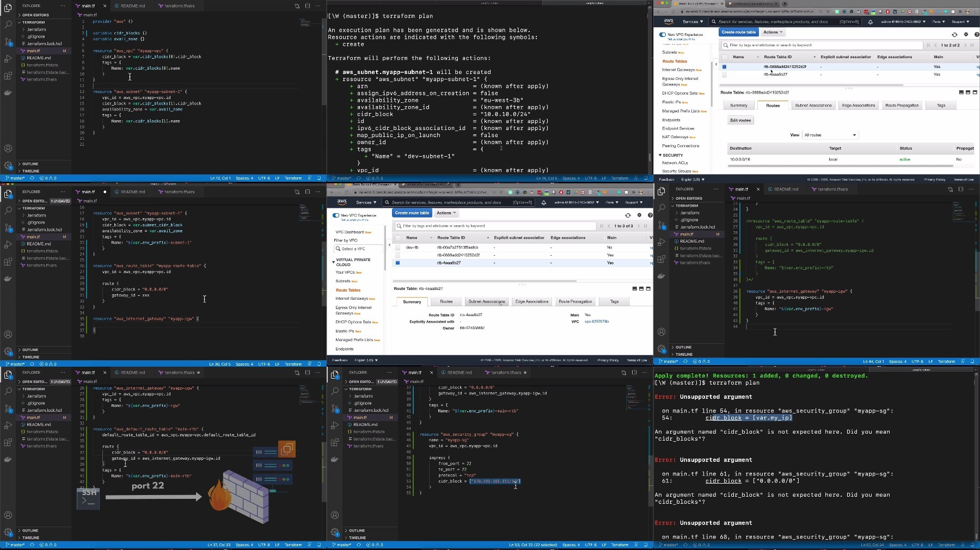Image resolution: width=980 pixels, height=550 pixels.
Task: Open Actions dropdown in 2-route-table AWS console
Action: [x=773, y=32]
